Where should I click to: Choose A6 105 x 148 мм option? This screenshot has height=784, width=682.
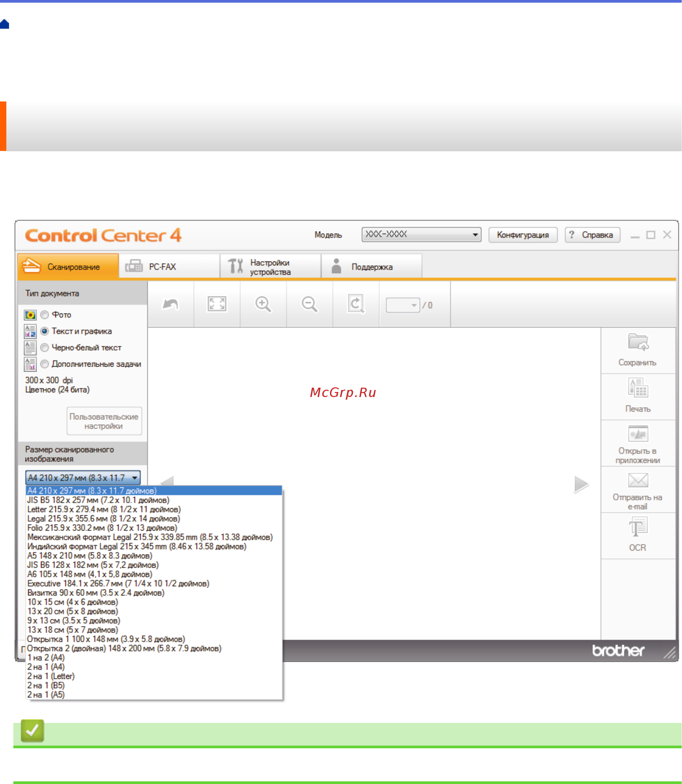(154, 574)
